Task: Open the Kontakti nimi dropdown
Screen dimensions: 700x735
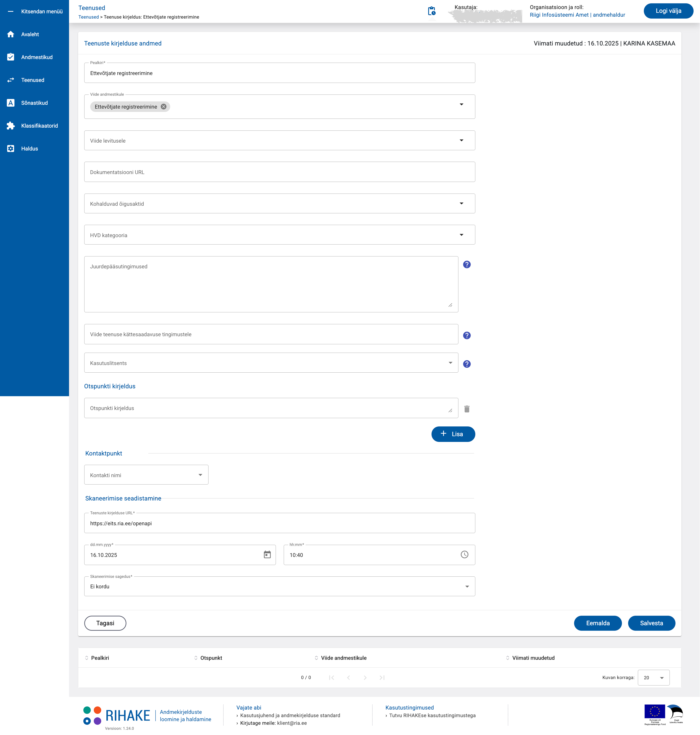Action: pos(200,475)
